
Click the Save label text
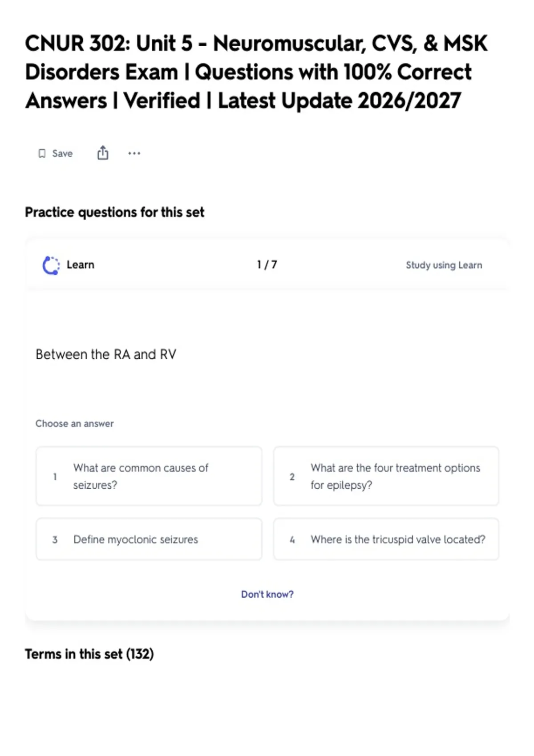[62, 153]
